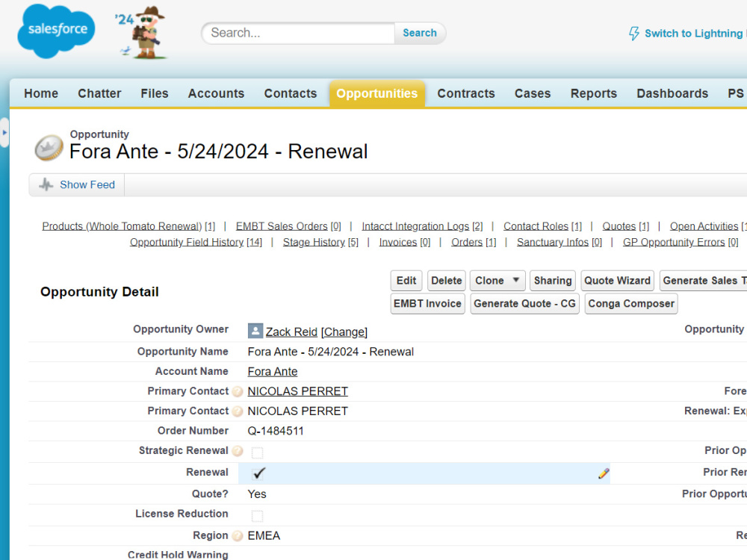This screenshot has width=747, height=560.
Task: Go to the Contacts tab
Action: [291, 93]
